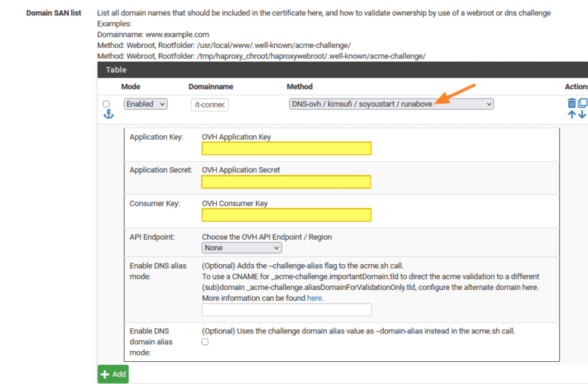This screenshot has width=588, height=384.
Task: Delete the domain entry with trash icon
Action: point(572,103)
